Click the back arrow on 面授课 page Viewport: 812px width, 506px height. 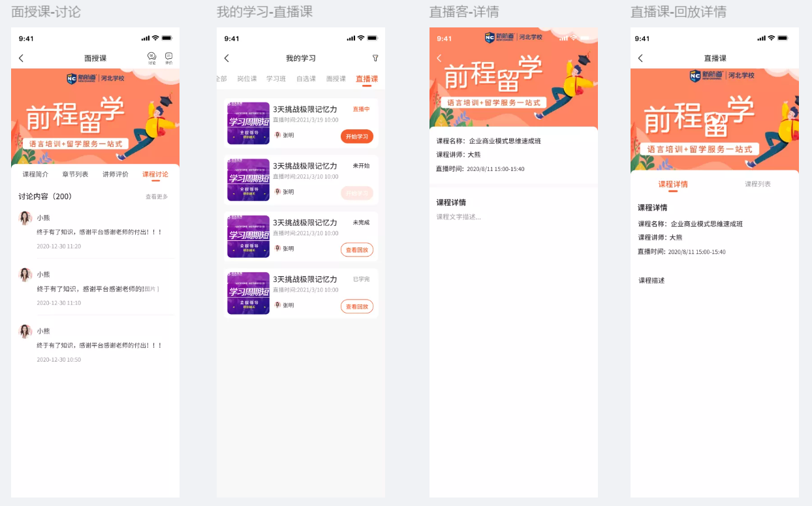pos(22,58)
